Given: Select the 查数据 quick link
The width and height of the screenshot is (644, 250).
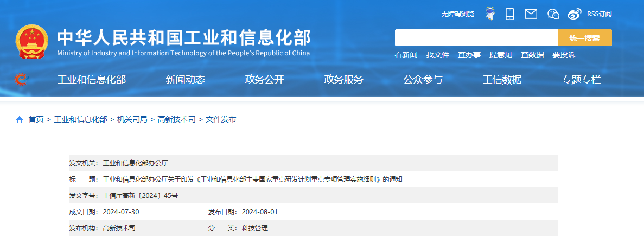Looking at the screenshot, I should (x=532, y=55).
